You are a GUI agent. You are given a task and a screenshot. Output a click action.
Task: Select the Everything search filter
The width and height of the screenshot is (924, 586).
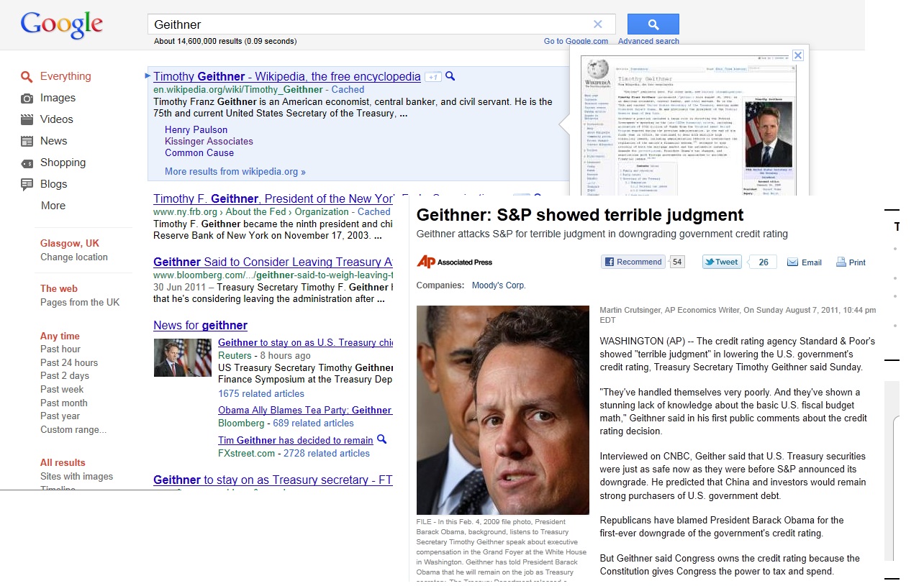click(x=65, y=76)
